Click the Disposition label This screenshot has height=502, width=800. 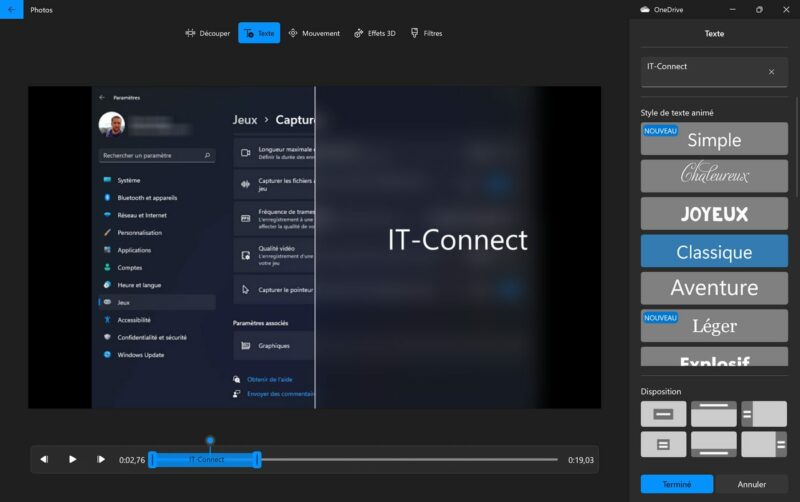[x=661, y=391]
